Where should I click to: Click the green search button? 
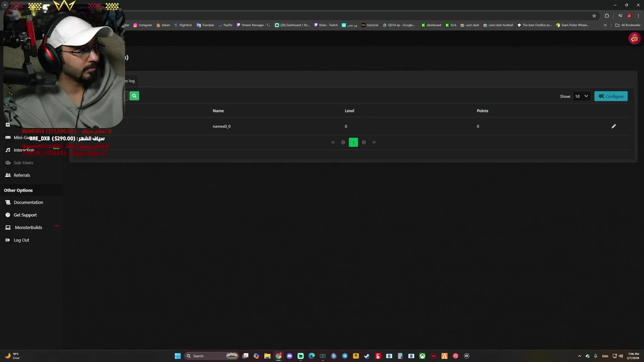pos(134,96)
